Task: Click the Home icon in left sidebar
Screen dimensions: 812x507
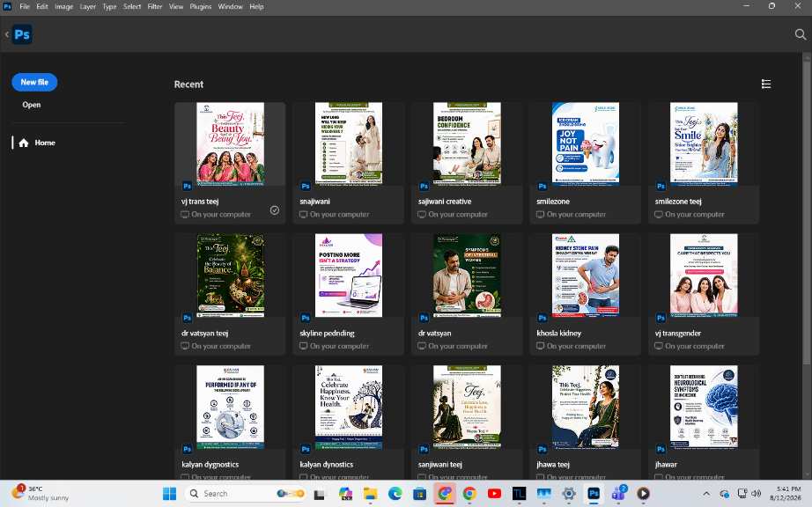Action: pyautogui.click(x=23, y=143)
